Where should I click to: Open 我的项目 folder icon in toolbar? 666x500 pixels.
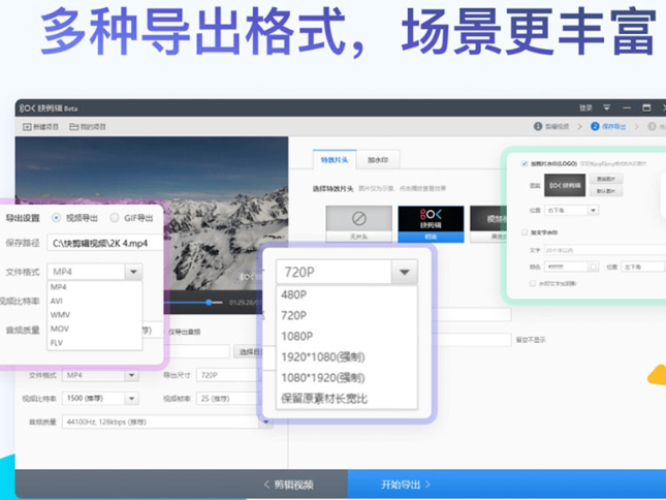[74, 127]
